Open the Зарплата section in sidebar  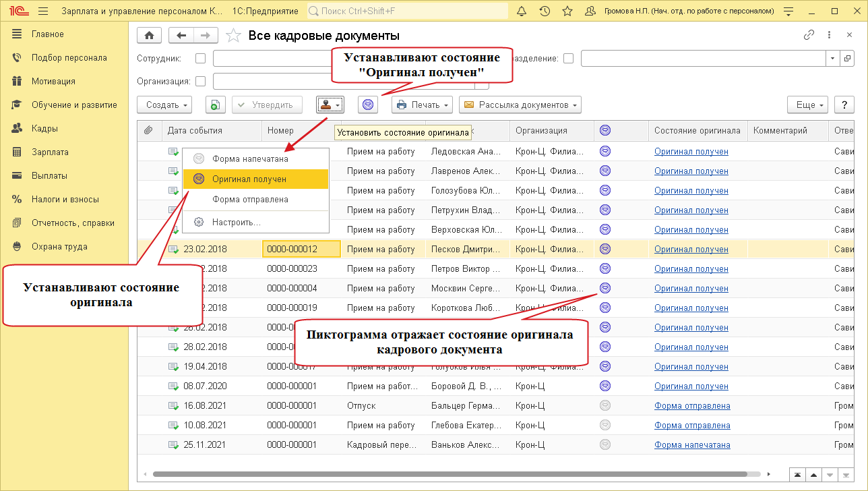point(50,152)
